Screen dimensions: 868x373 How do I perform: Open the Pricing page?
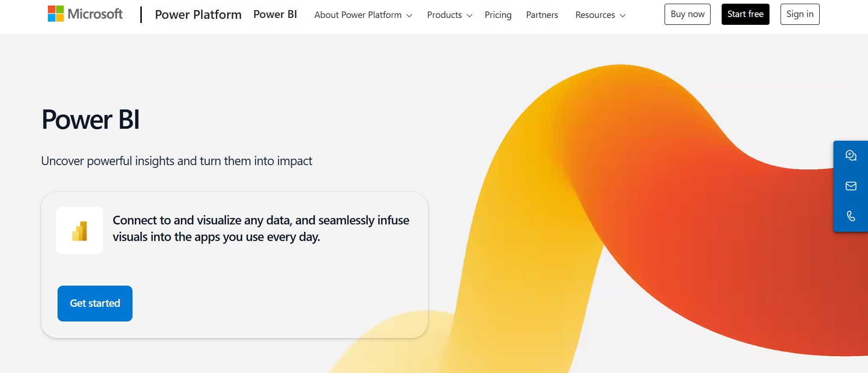(498, 15)
